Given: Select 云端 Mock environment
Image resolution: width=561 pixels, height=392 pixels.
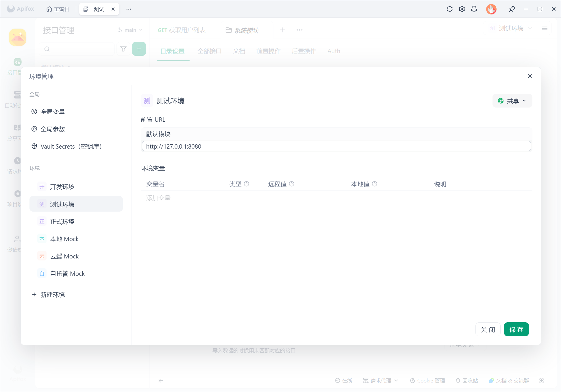Looking at the screenshot, I should (64, 256).
